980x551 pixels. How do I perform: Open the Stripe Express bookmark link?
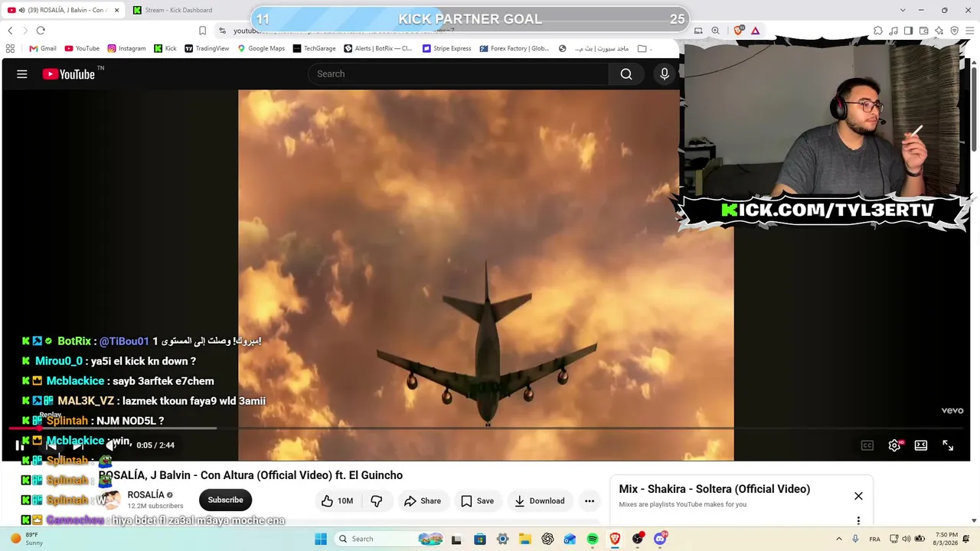(x=447, y=48)
